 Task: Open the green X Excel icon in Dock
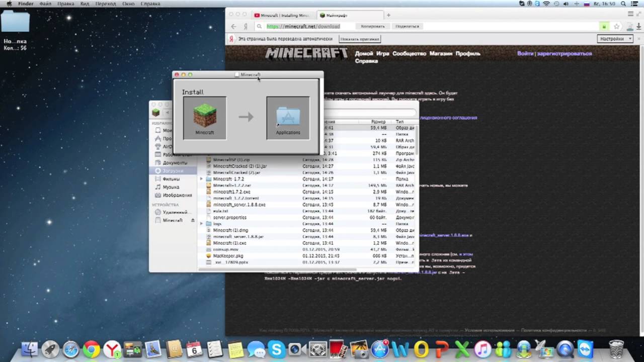pos(462,348)
